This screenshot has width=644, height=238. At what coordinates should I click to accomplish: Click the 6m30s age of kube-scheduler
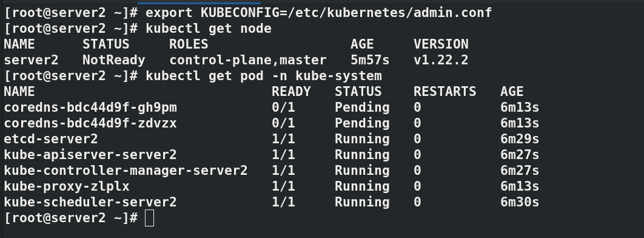520,202
